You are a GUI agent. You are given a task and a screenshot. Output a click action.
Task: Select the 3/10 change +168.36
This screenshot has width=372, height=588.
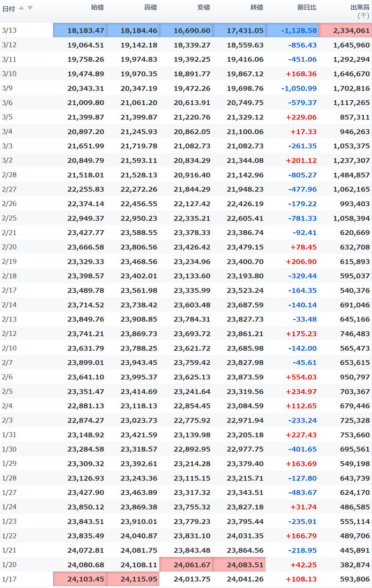click(301, 73)
